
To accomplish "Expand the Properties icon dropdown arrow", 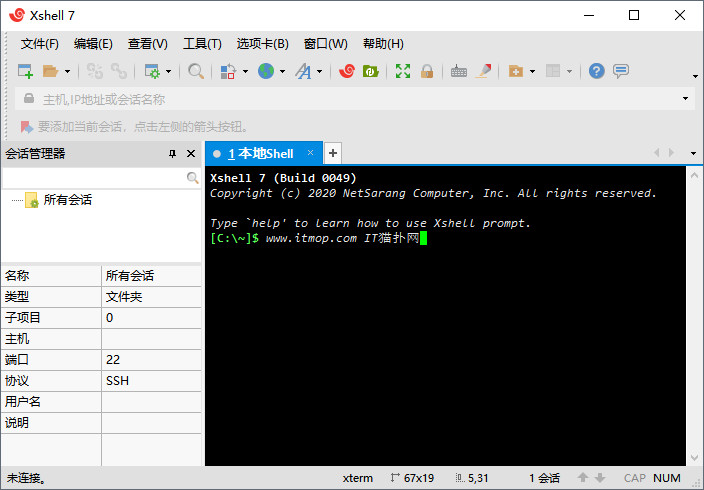I will (168, 71).
